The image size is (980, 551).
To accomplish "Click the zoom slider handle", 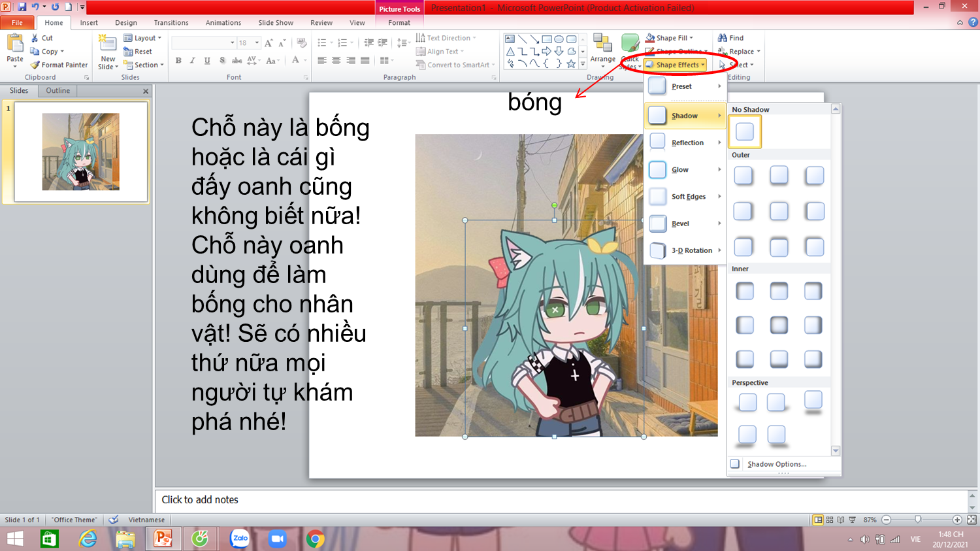I will 918,520.
